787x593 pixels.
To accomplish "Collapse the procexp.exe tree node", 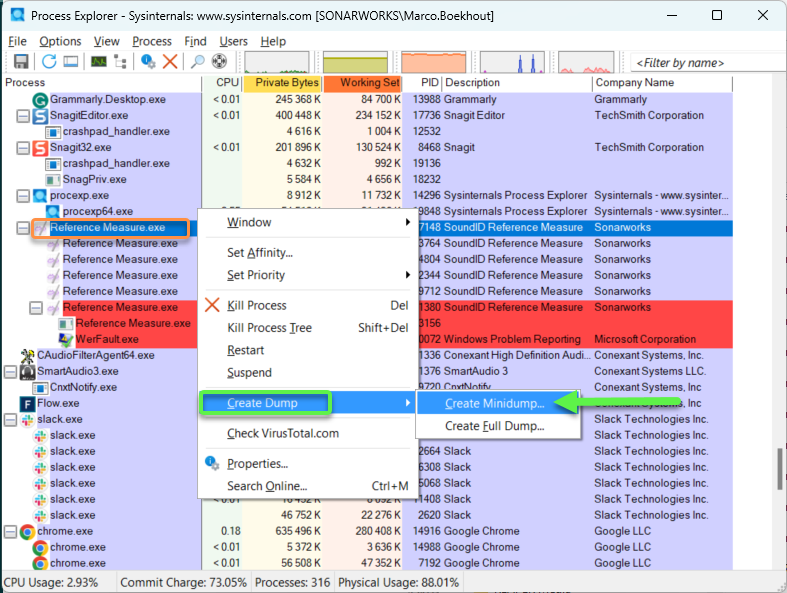I will [x=23, y=196].
